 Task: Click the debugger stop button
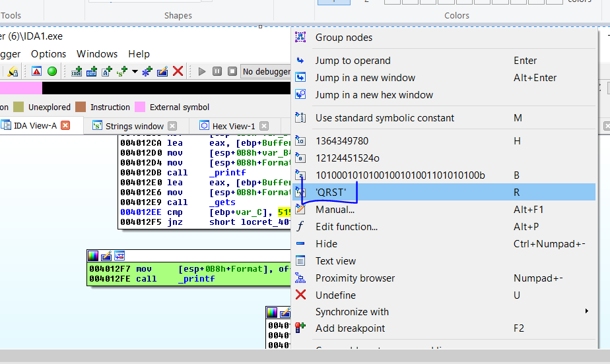point(232,71)
